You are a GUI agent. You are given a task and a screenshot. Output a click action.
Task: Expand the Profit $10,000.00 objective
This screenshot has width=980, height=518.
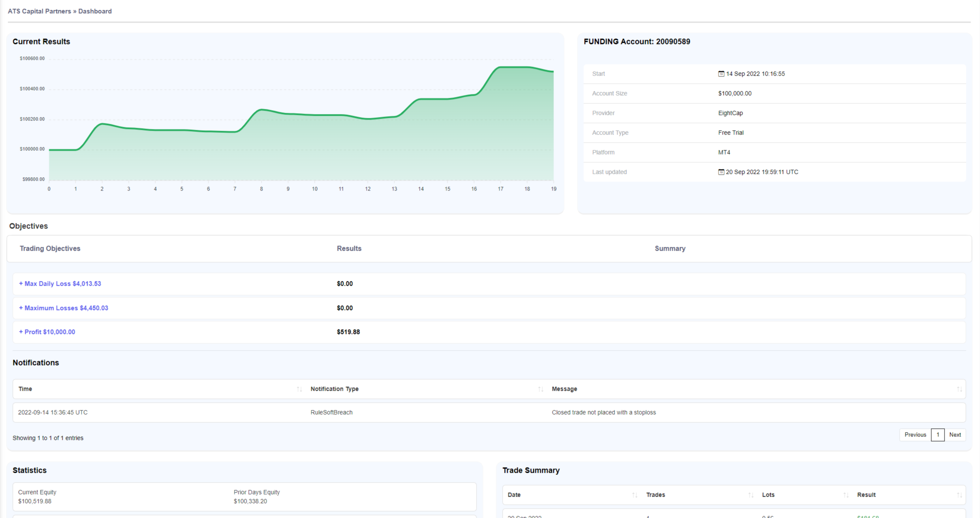47,332
